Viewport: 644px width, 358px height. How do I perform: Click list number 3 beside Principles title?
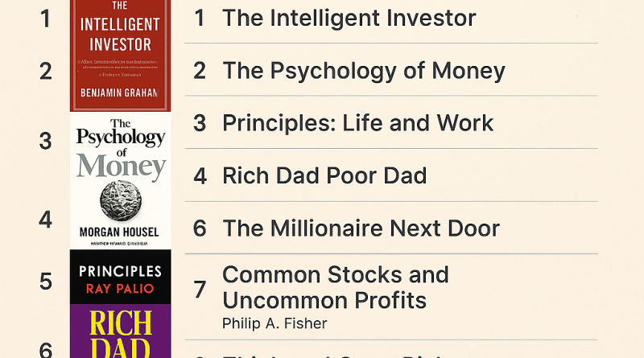pos(200,123)
